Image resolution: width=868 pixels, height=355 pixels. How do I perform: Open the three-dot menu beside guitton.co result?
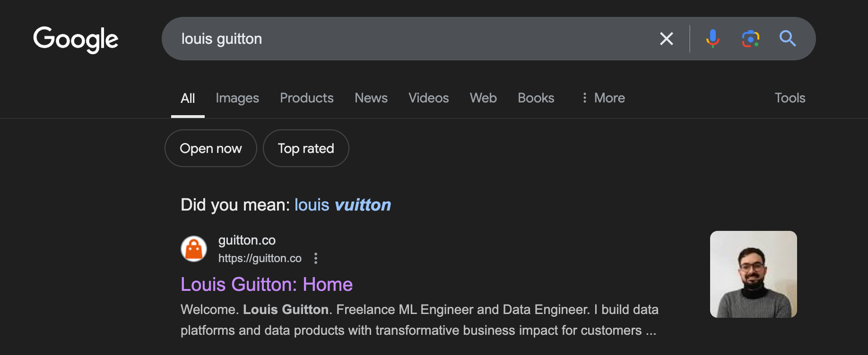tap(315, 258)
